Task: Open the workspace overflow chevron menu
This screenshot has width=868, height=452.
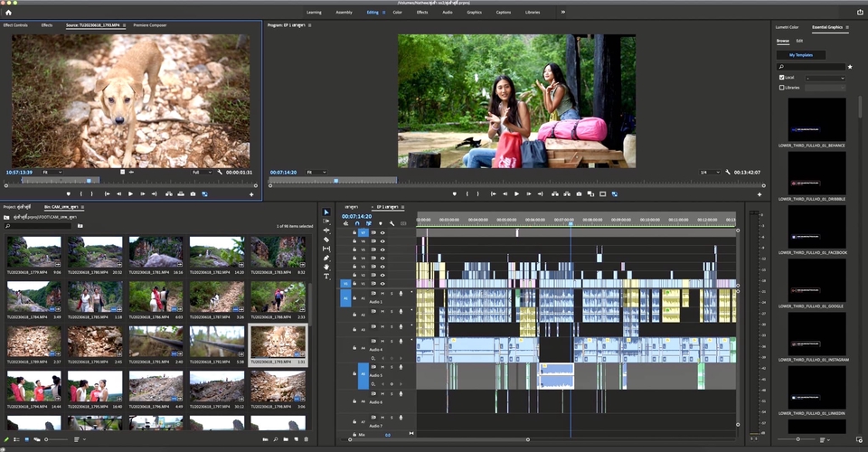Action: coord(563,13)
